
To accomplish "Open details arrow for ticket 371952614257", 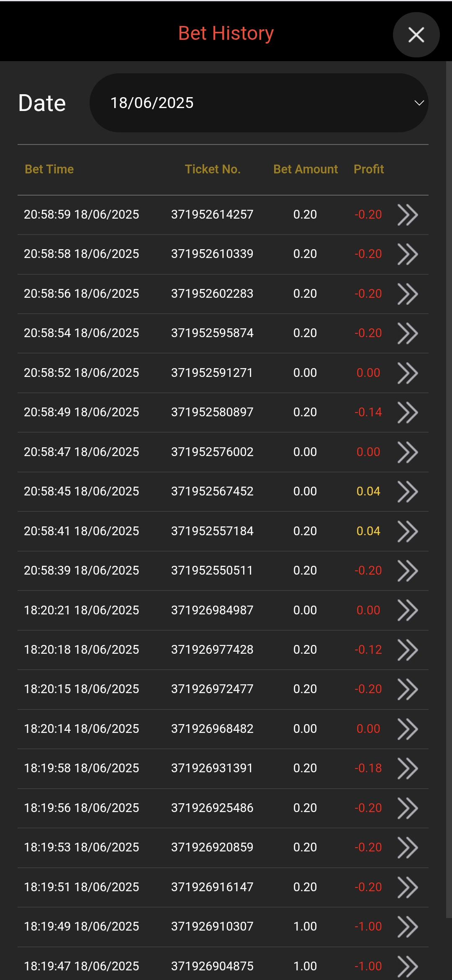I will (408, 215).
